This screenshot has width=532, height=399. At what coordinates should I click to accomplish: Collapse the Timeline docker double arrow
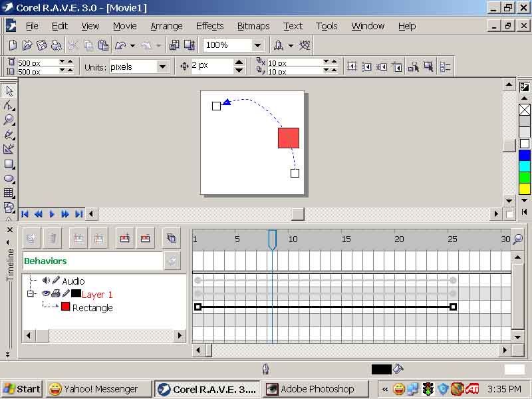tap(7, 354)
